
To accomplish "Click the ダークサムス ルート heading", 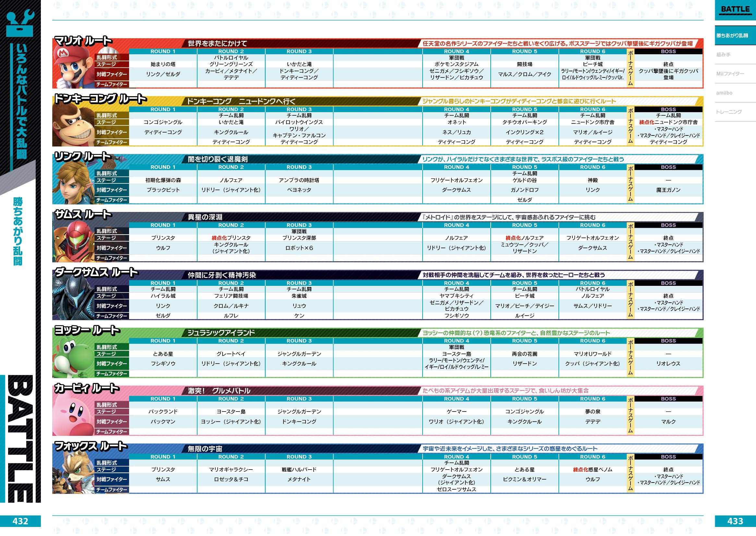I will pos(96,272).
